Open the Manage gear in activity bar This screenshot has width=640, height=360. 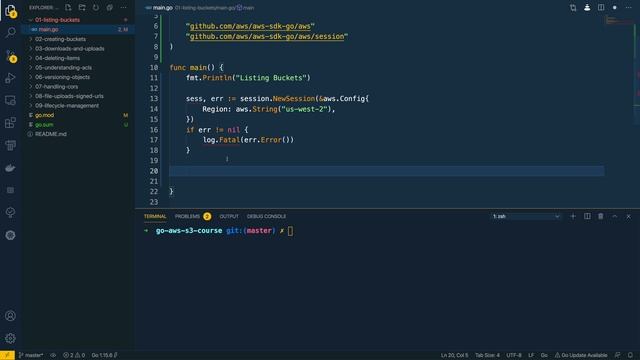click(x=11, y=338)
